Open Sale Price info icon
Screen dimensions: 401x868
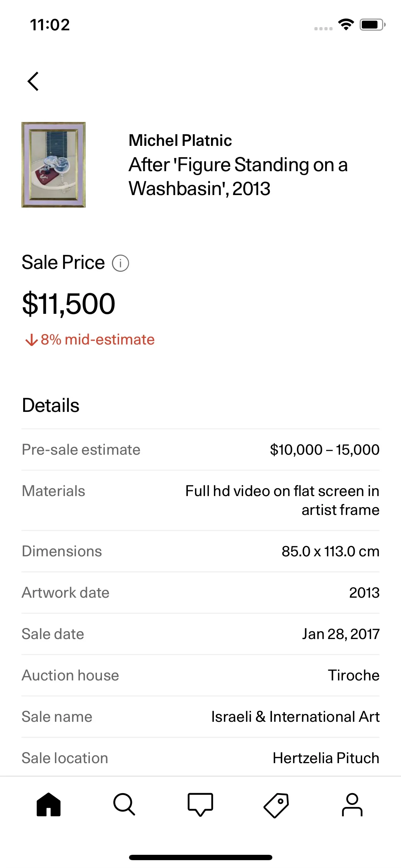[x=120, y=263]
